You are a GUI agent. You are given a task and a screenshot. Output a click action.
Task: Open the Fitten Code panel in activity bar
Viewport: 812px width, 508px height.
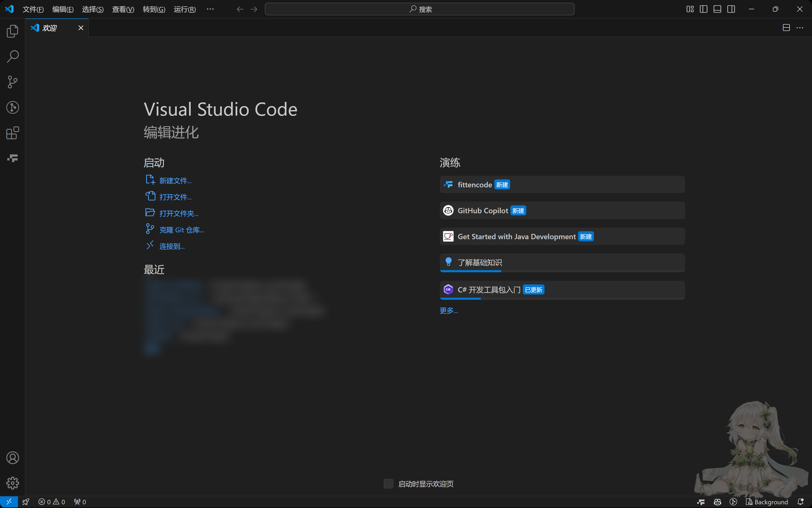tap(12, 158)
